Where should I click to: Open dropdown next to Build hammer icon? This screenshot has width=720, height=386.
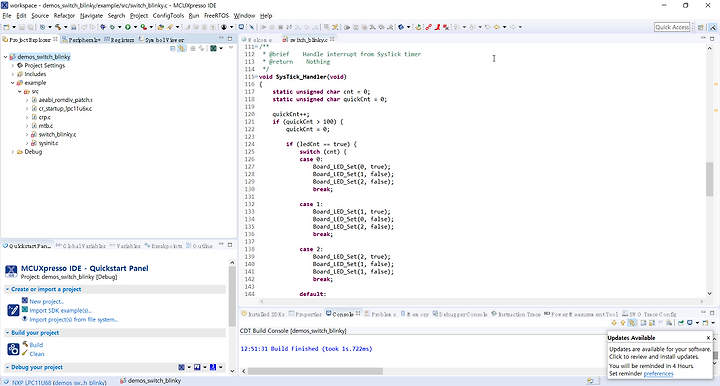pos(65,27)
